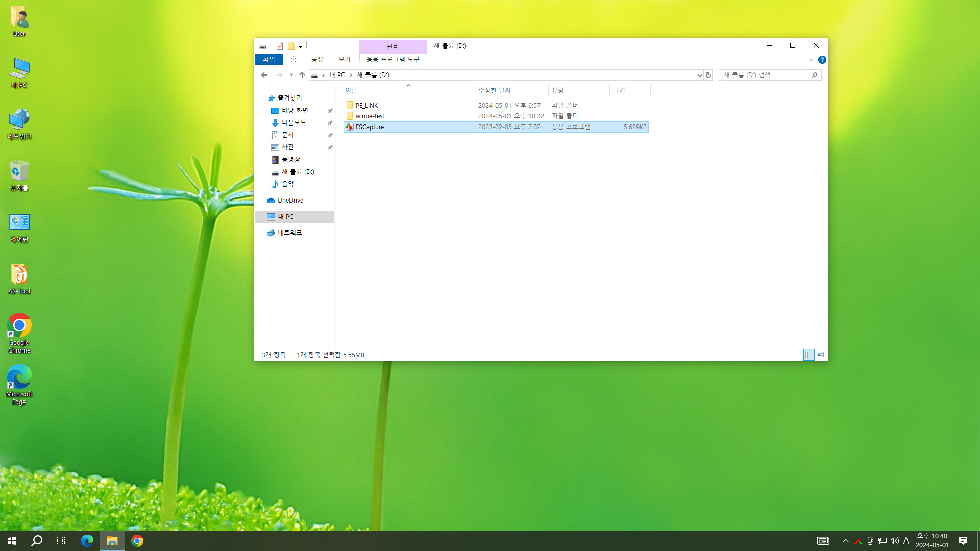Go back with the Back arrow

click(x=264, y=75)
